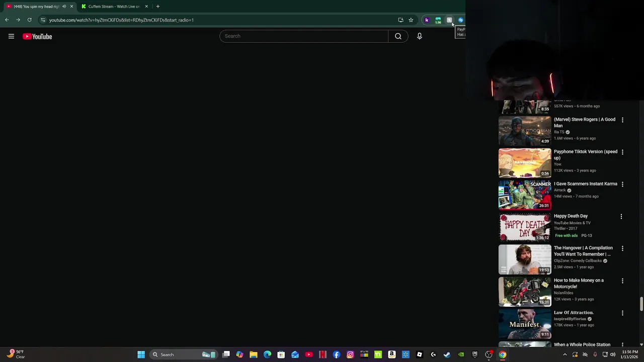Open the extension showing 1.00 badge
Screen dimensions: 644x362
tap(438, 20)
